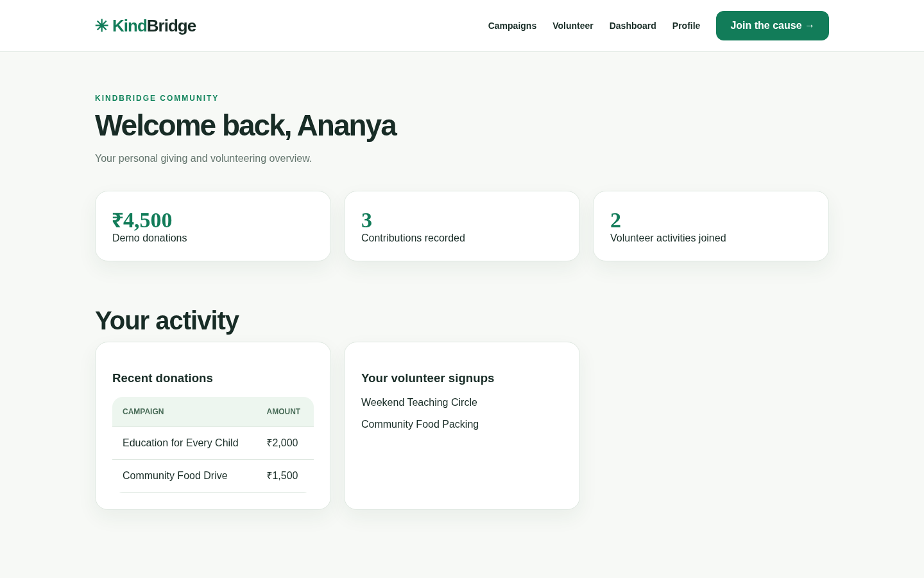Open the Campaigns nav link

click(x=512, y=26)
